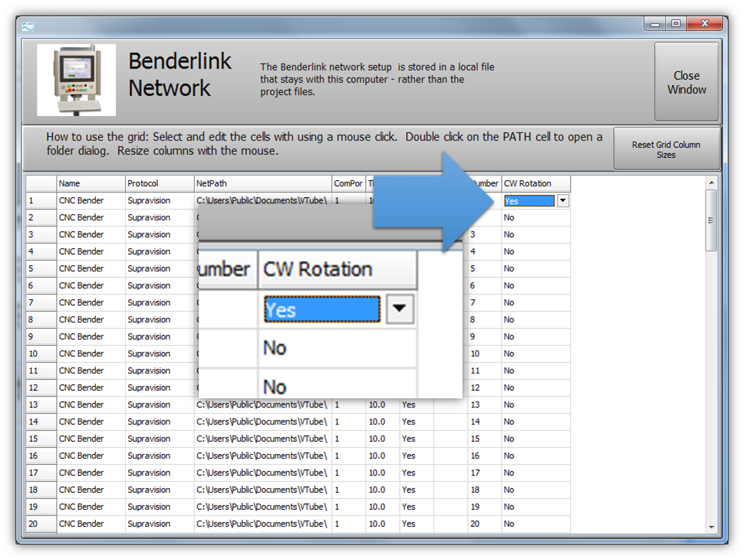
Task: Select the highlighted Yes value in CW Rotation row 1
Action: (x=528, y=200)
